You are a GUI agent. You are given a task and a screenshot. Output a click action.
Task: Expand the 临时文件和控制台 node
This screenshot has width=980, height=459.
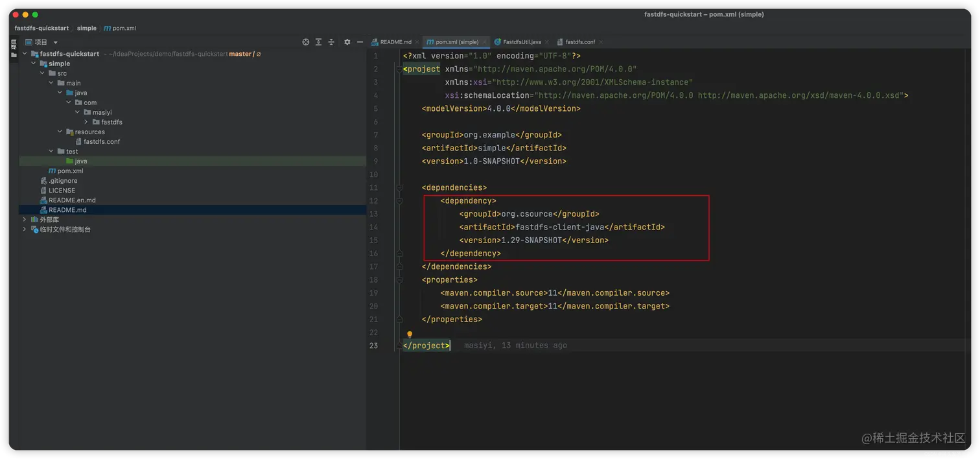tap(25, 230)
